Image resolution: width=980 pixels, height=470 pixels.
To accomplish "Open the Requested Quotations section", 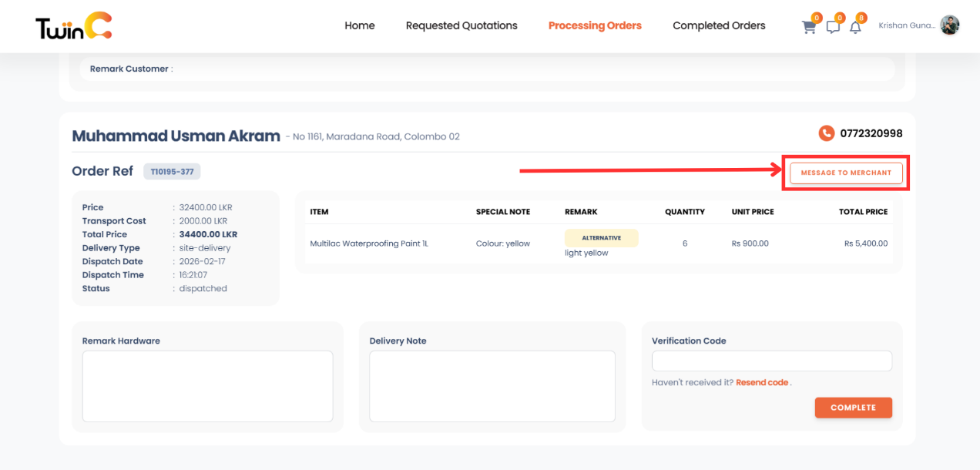I will tap(461, 25).
